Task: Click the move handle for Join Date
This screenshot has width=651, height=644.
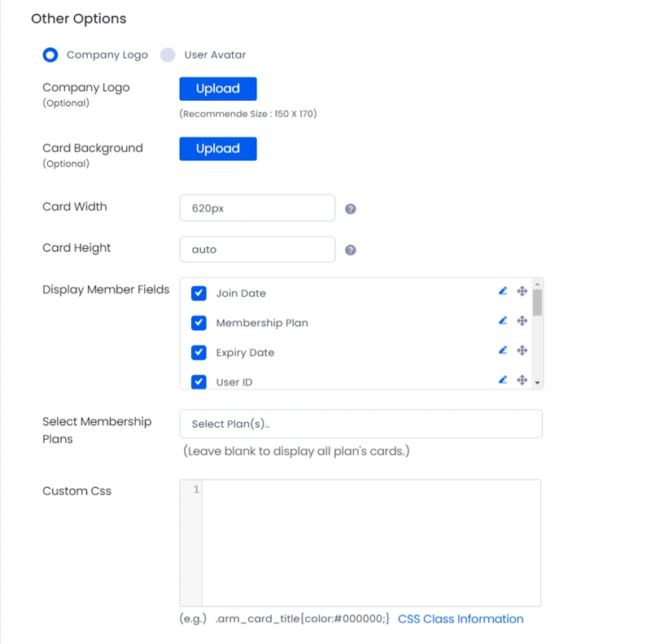Action: tap(522, 291)
